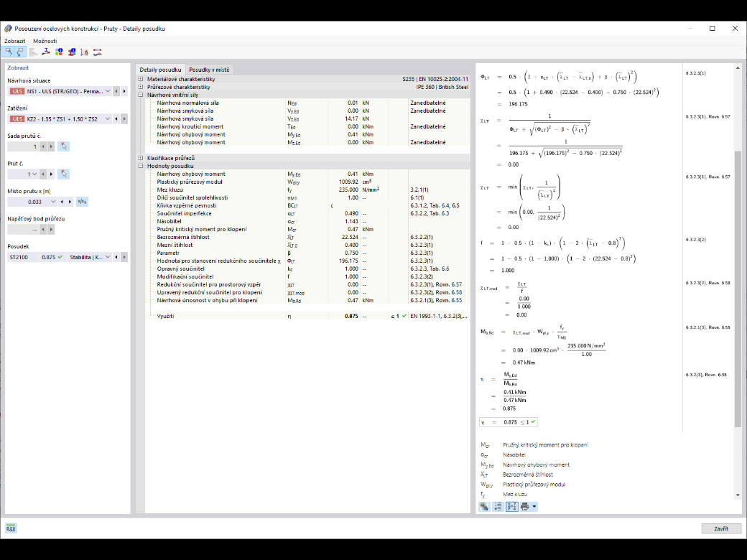Open the Zatížení load combination dropdown
The width and height of the screenshot is (747, 560).
pos(108,119)
